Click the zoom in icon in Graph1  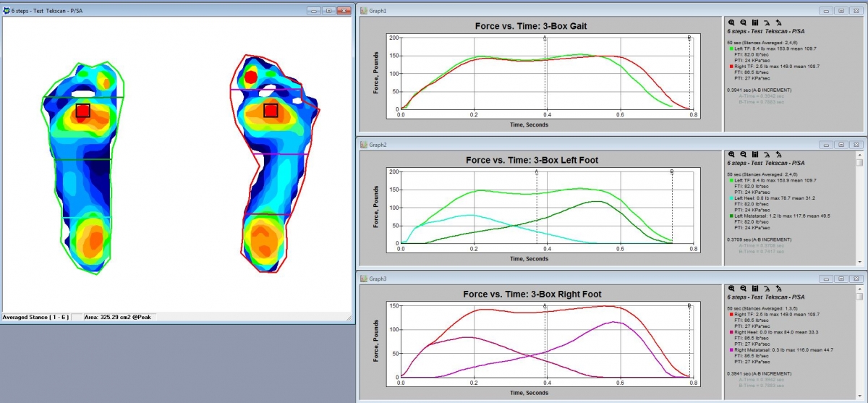tap(731, 22)
